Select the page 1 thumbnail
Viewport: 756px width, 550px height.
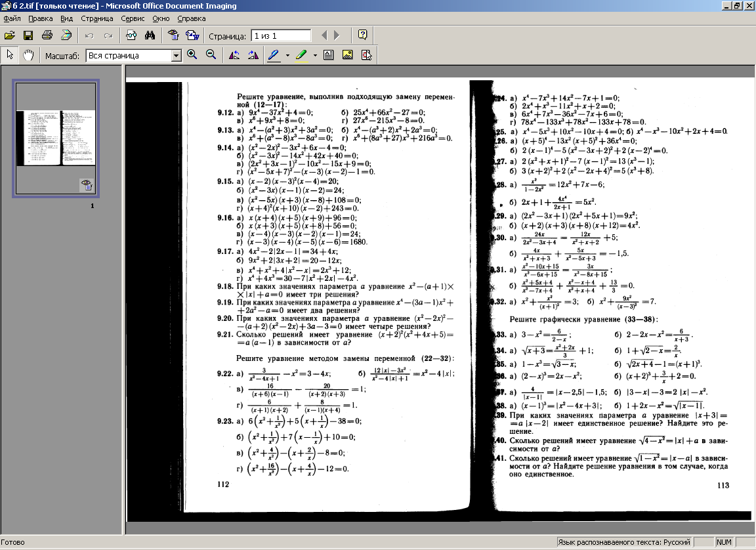56,138
